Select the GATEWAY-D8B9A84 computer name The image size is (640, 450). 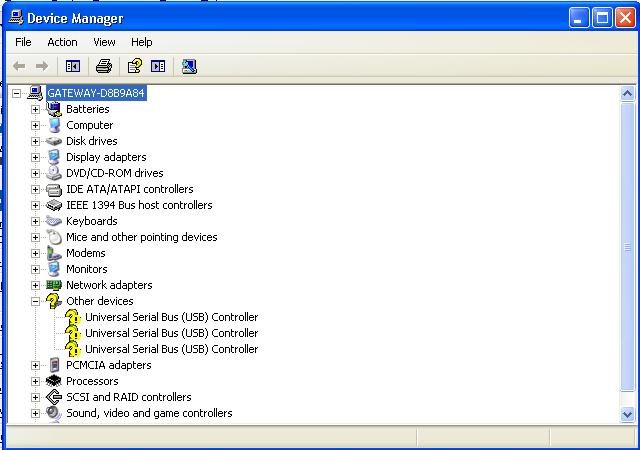click(96, 93)
